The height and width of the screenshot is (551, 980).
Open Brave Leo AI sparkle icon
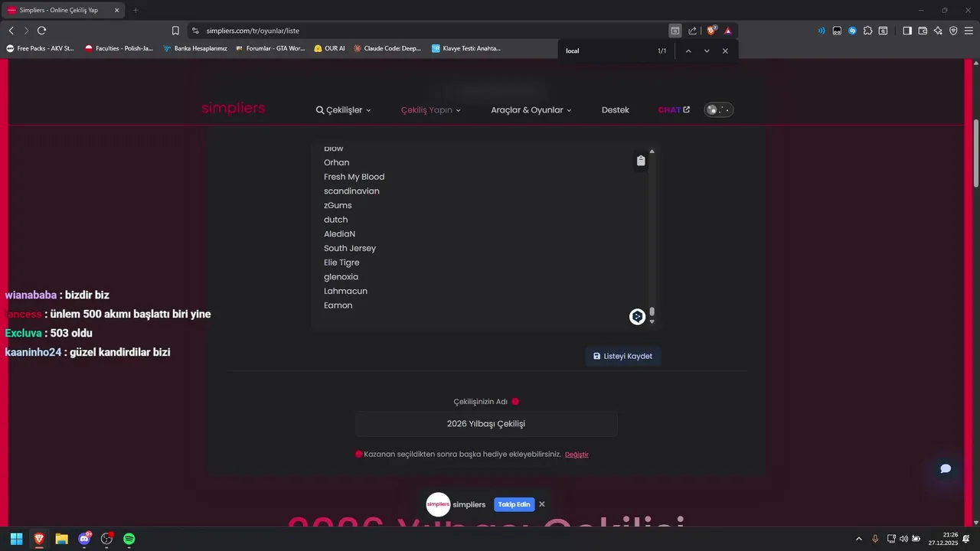coord(938,31)
